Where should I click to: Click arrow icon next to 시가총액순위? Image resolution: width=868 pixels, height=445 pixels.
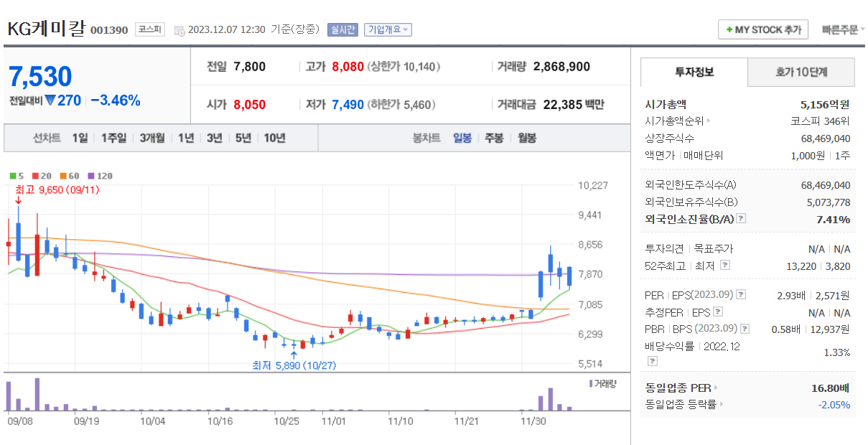pos(709,121)
